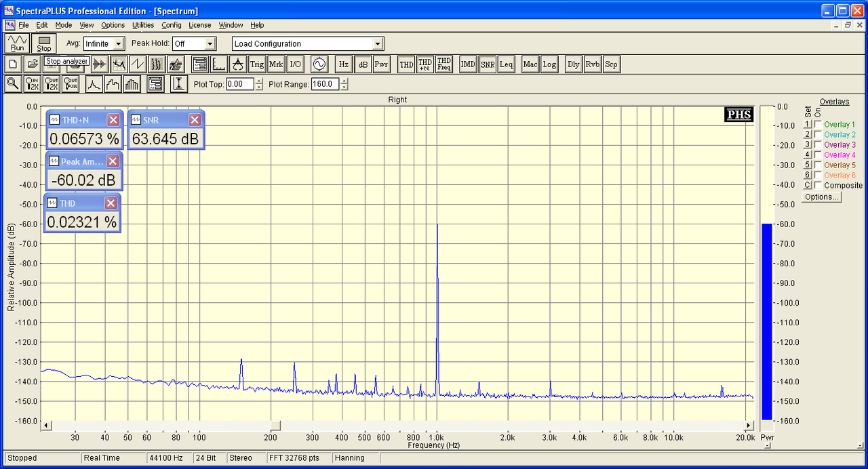Open the License menu
The height and width of the screenshot is (469, 868).
point(200,25)
